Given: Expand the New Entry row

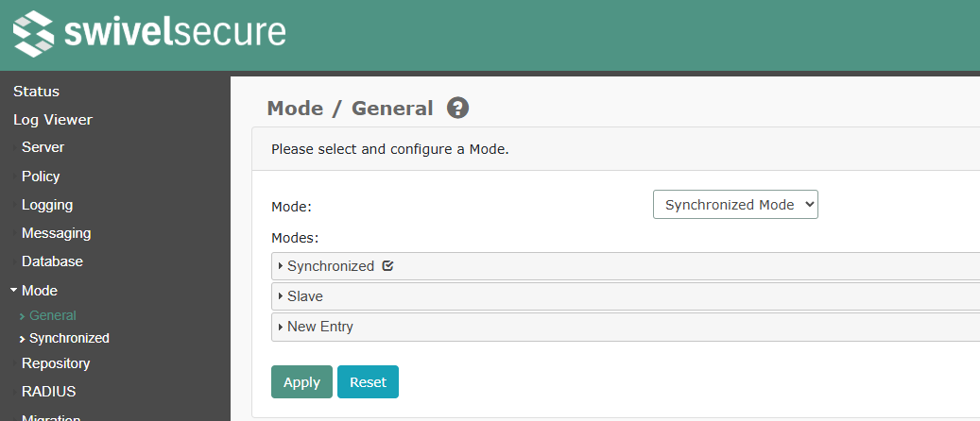Looking at the screenshot, I should coord(626,327).
